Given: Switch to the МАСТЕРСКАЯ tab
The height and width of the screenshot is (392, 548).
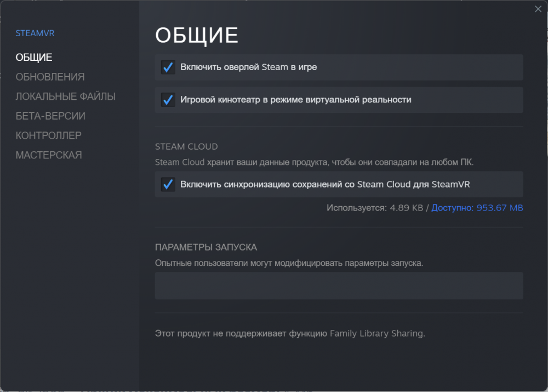Looking at the screenshot, I should [x=49, y=155].
